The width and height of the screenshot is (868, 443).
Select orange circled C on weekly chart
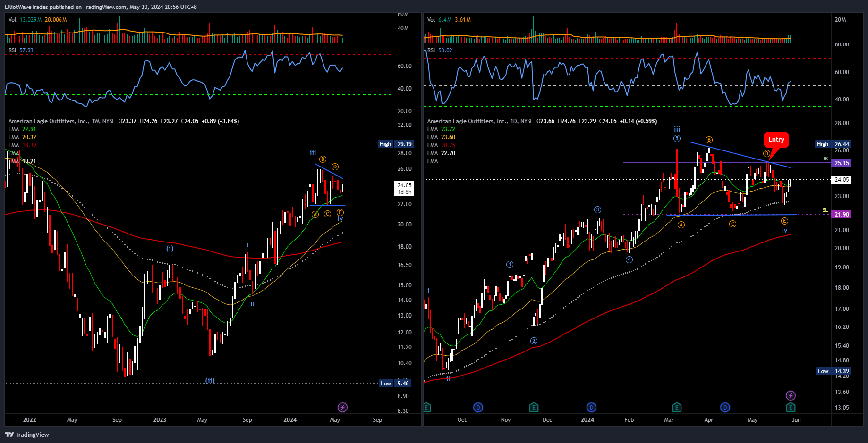[x=327, y=214]
